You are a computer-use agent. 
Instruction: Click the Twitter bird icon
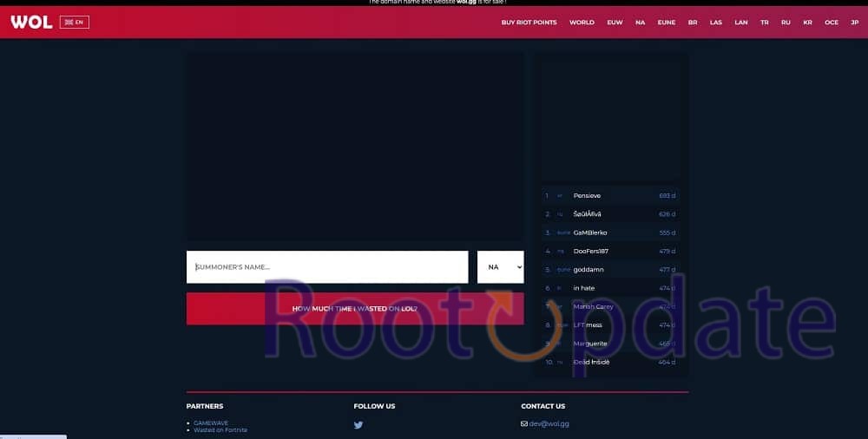(x=358, y=425)
